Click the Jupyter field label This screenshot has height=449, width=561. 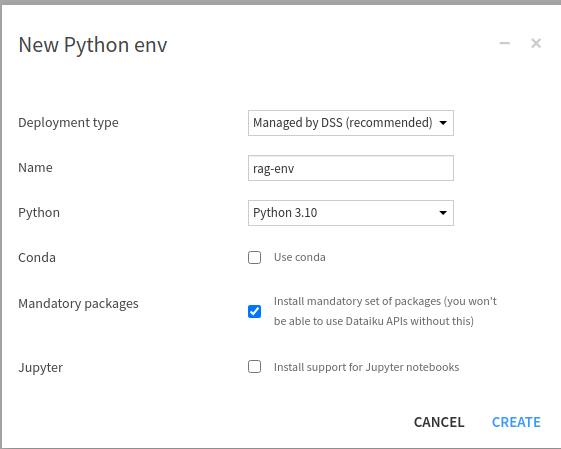click(x=40, y=368)
